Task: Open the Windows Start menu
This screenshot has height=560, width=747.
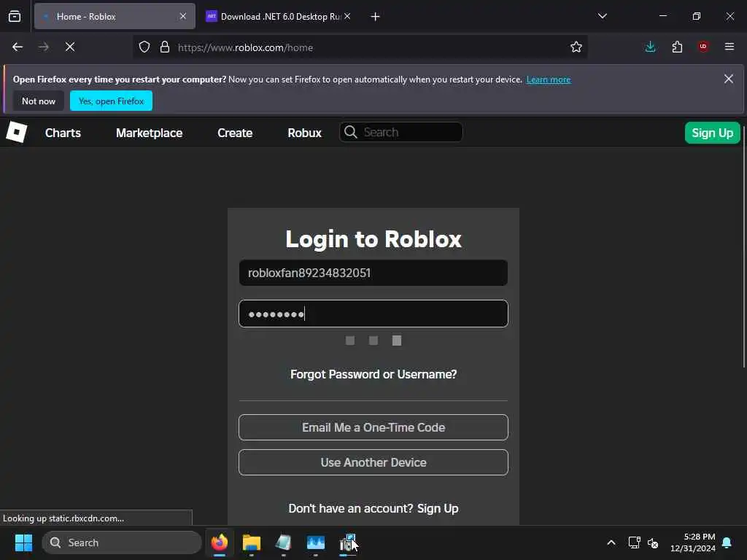Action: click(23, 542)
